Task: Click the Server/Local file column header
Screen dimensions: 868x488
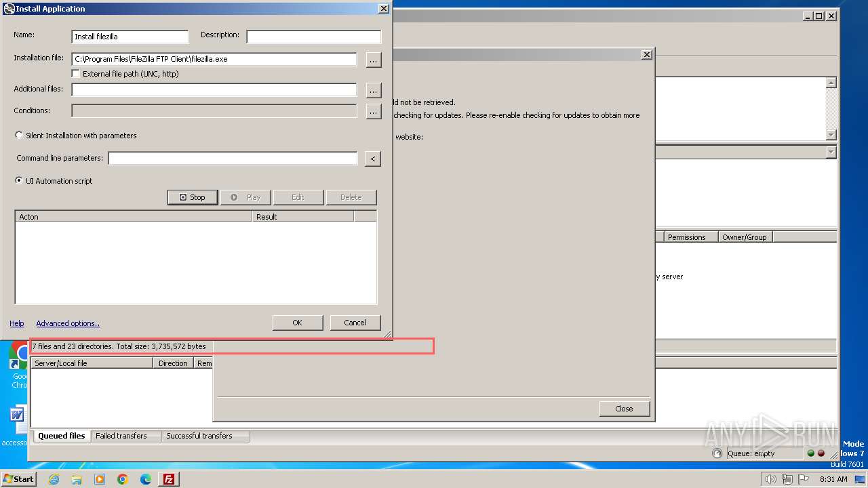Action: (92, 363)
